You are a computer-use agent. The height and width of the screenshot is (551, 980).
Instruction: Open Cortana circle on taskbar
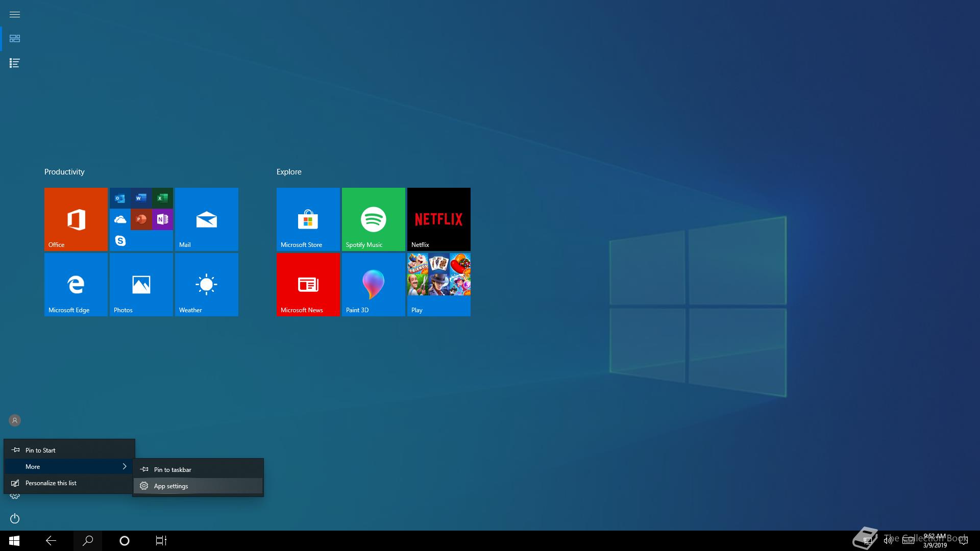(x=125, y=541)
